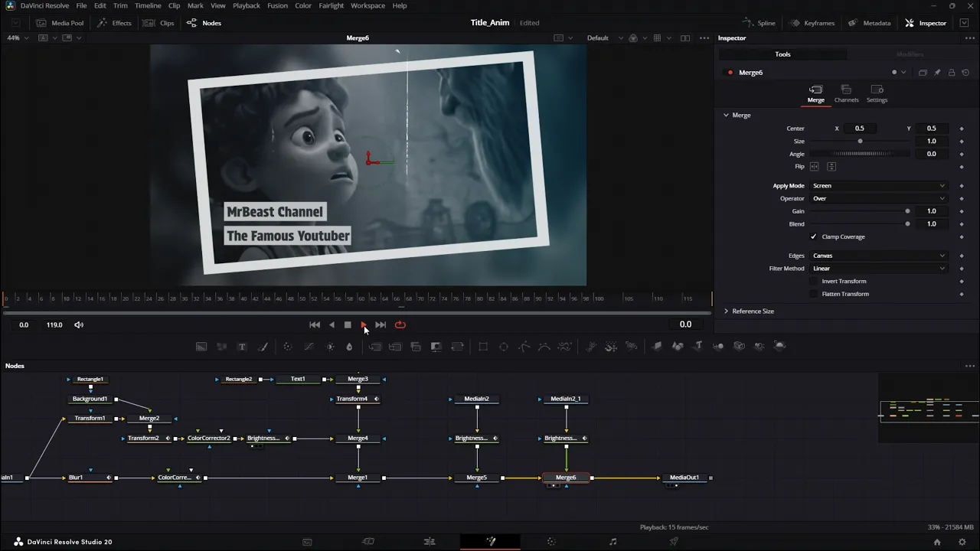Screen dimensions: 980x551
Task: Open Project Settings gear icon
Action: (962, 542)
